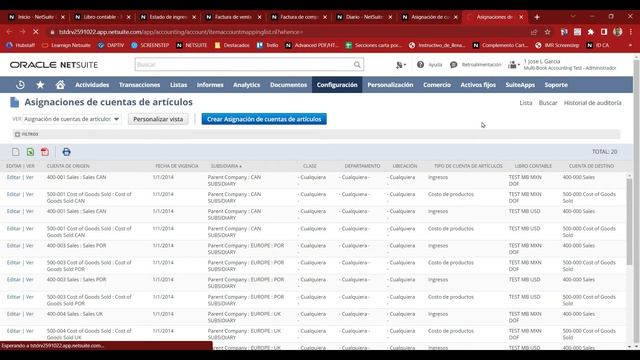Image resolution: width=640 pixels, height=360 pixels.
Task: Open the Analytics menu
Action: tap(247, 85)
